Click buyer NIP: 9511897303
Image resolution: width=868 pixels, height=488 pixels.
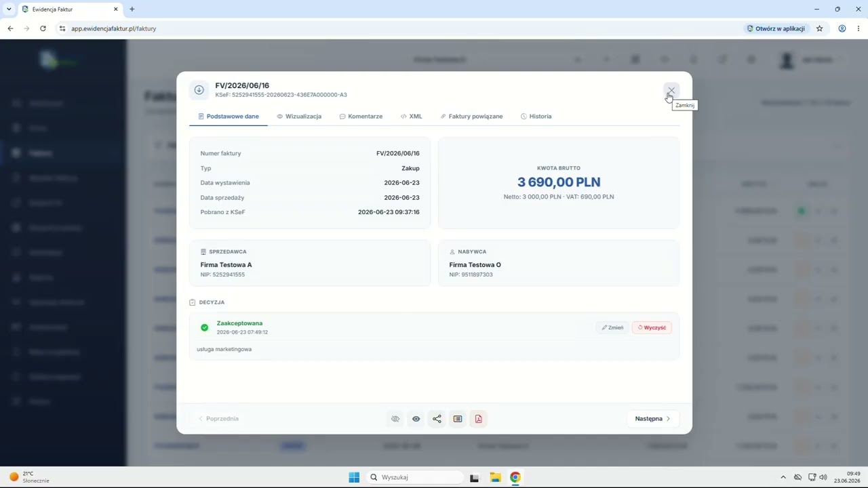tap(471, 274)
